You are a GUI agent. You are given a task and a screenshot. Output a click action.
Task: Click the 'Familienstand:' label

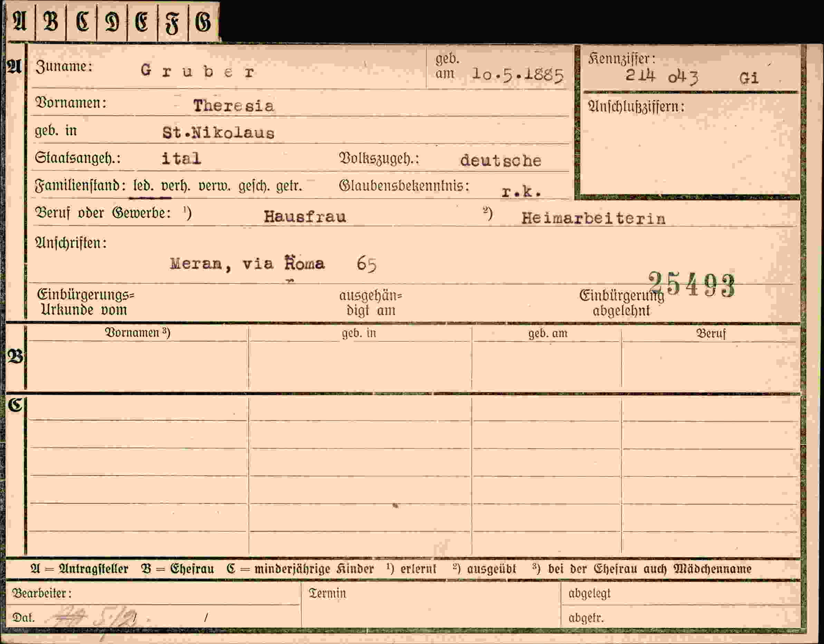coord(80,186)
